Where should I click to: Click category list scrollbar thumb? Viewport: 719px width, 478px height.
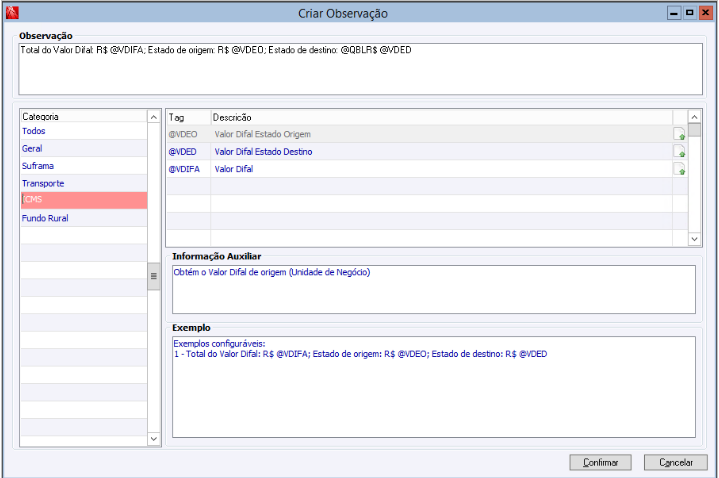pyautogui.click(x=154, y=276)
